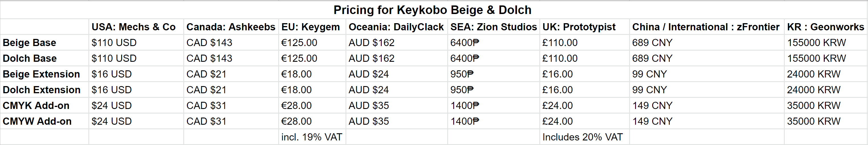Viewport: 868px width, 145px height.
Task: Click the 'EU: Keygem' column header
Action: (x=310, y=27)
